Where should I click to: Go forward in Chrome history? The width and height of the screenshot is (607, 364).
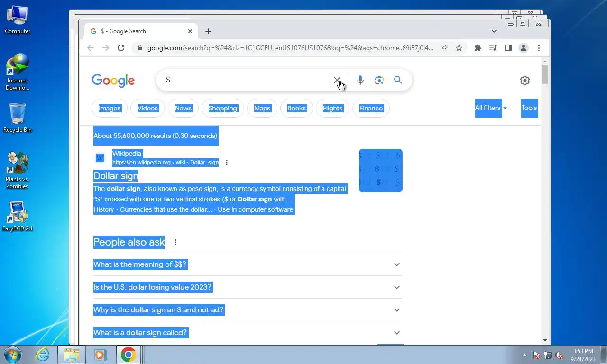pos(106,48)
